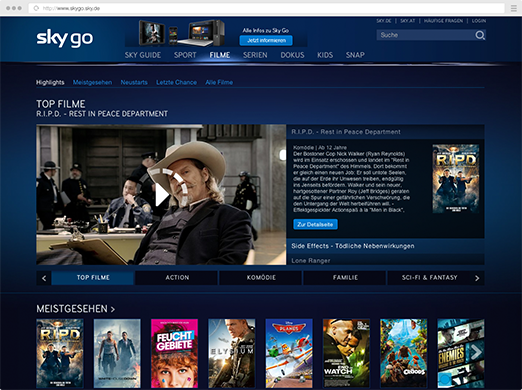Click the Sky Go logo

(x=65, y=38)
